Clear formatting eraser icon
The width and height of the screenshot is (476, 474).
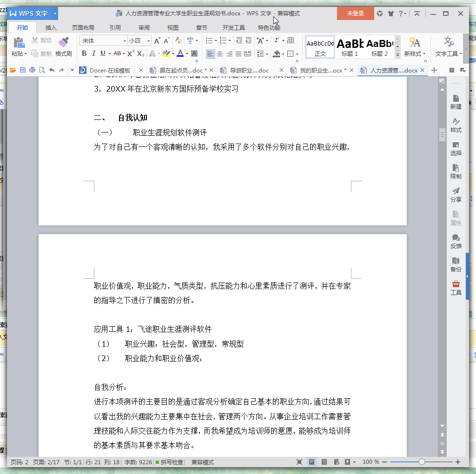(178, 41)
